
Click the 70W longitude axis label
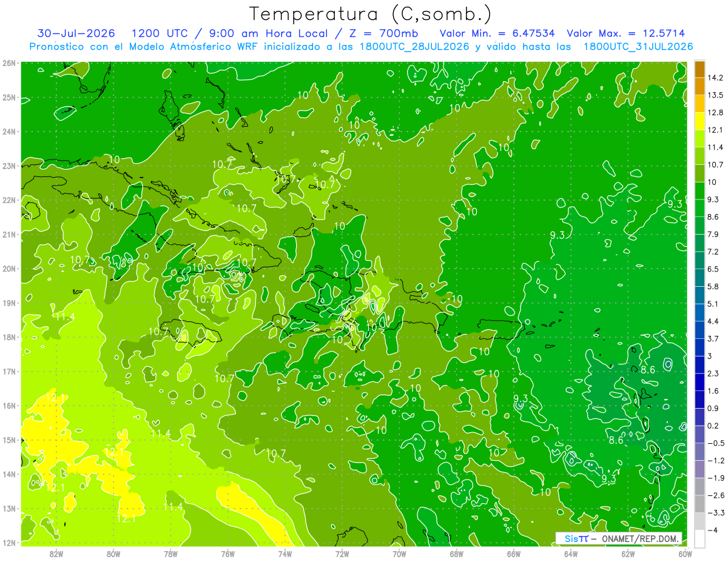pyautogui.click(x=399, y=554)
